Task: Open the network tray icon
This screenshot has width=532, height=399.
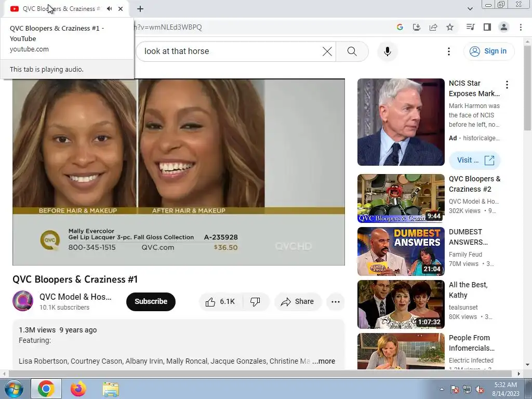Action: coord(467,389)
